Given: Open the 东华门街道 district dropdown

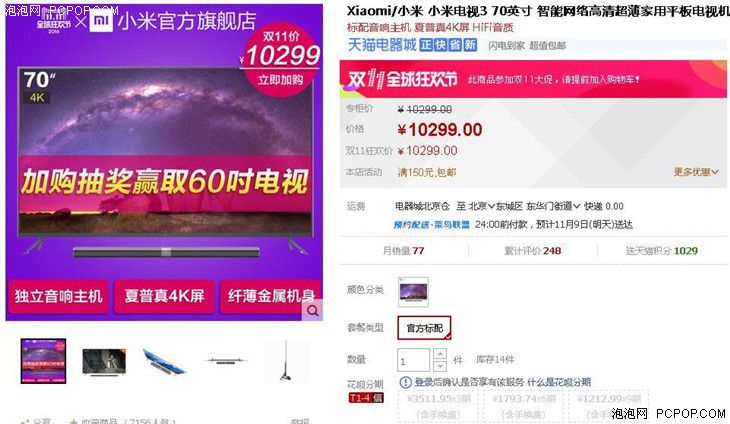Looking at the screenshot, I should [553, 206].
